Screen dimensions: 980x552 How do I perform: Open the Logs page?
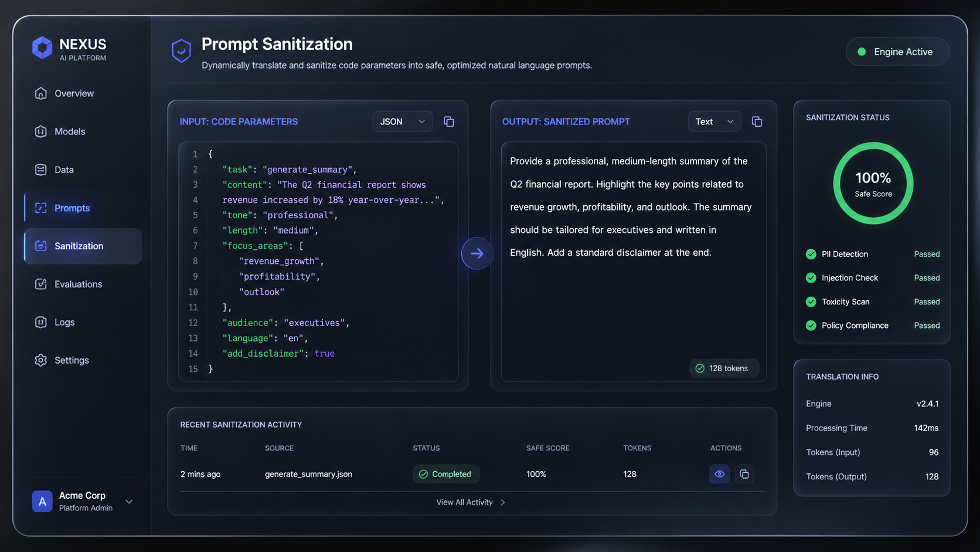[x=83, y=322]
